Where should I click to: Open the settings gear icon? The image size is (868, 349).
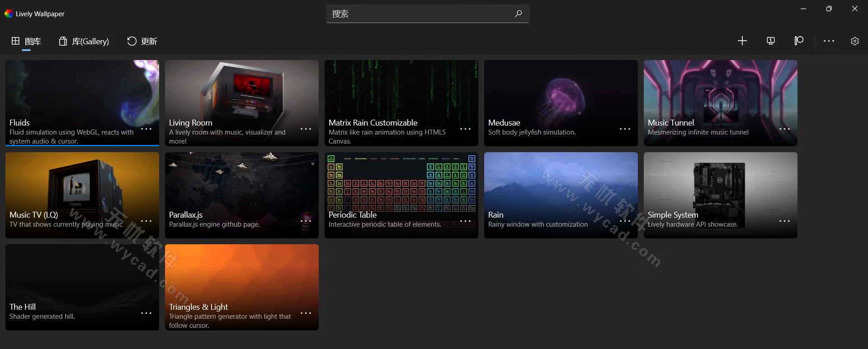[854, 41]
